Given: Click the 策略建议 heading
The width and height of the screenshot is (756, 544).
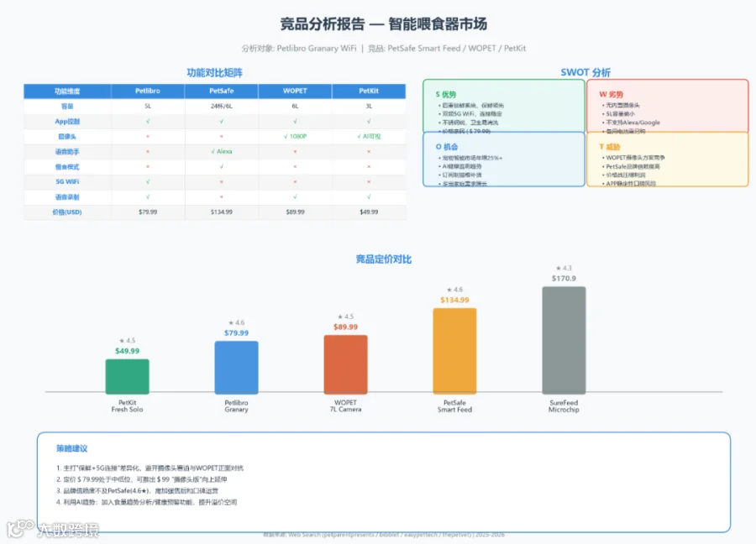Looking at the screenshot, I should pyautogui.click(x=72, y=448).
